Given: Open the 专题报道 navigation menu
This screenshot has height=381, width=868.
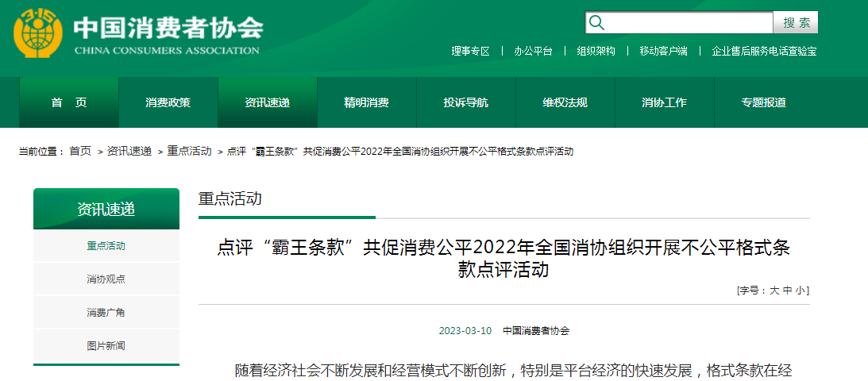Looking at the screenshot, I should pos(764,102).
